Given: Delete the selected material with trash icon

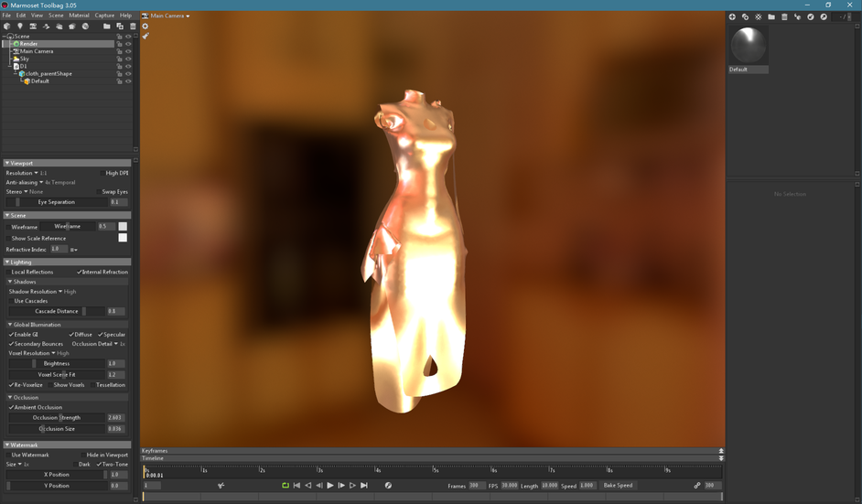Looking at the screenshot, I should tap(784, 17).
